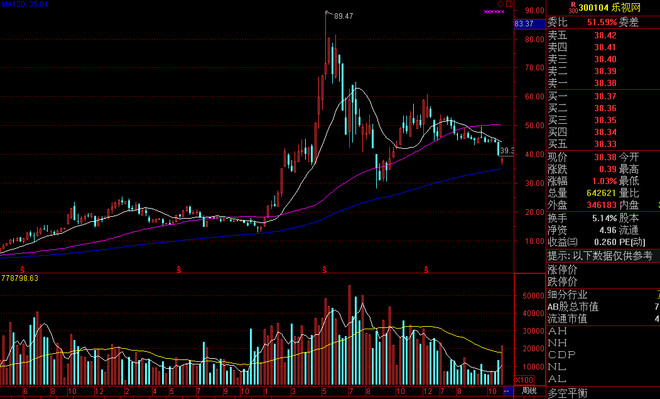Click the MA120 indicator label
This screenshot has width=660, height=399.
click(x=24, y=4)
